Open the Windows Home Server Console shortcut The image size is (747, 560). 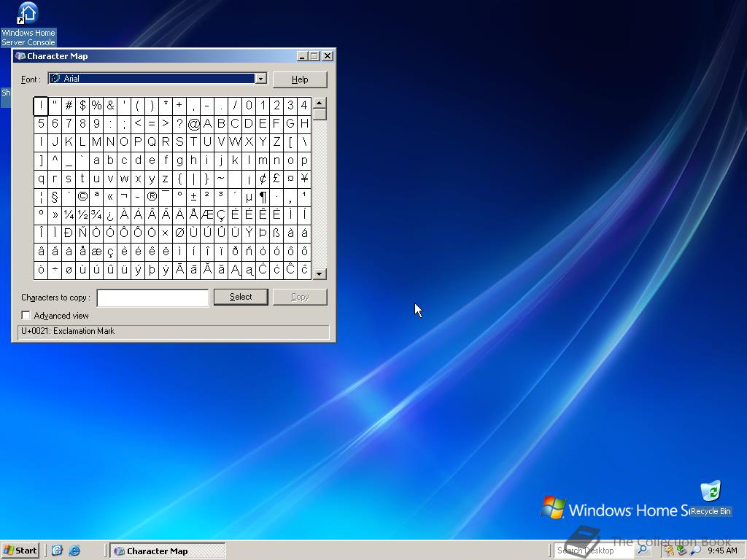click(x=28, y=24)
